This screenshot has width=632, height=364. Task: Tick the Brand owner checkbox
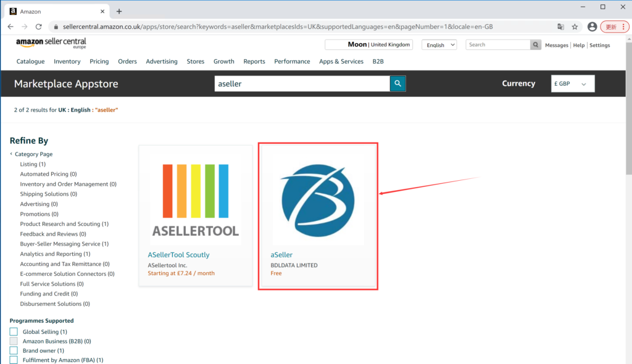pyautogui.click(x=14, y=350)
